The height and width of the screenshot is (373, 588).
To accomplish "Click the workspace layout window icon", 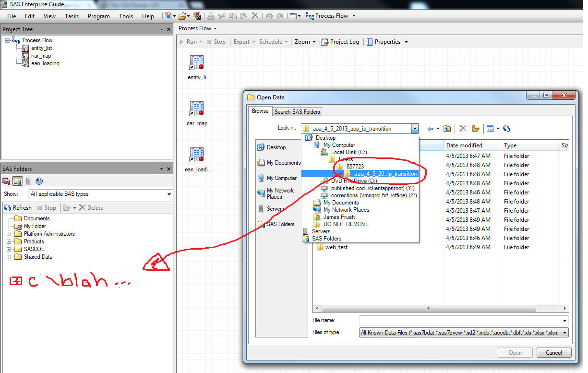I will coord(293,16).
